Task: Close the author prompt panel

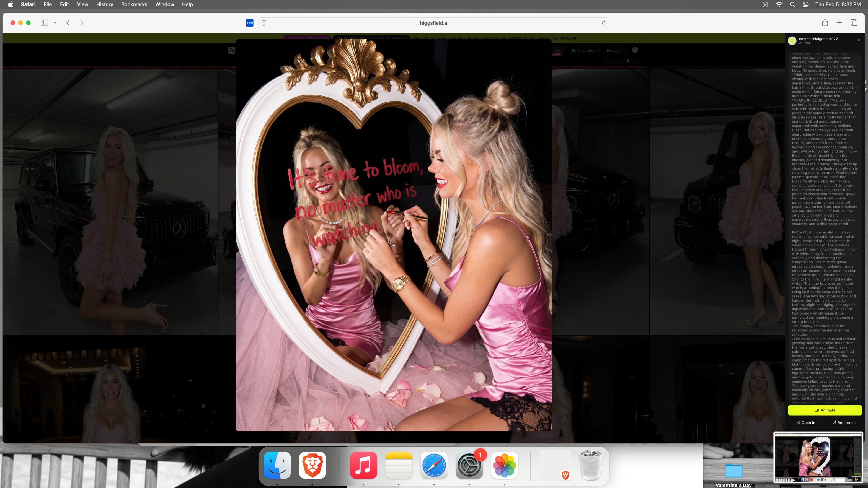Action: (x=859, y=40)
